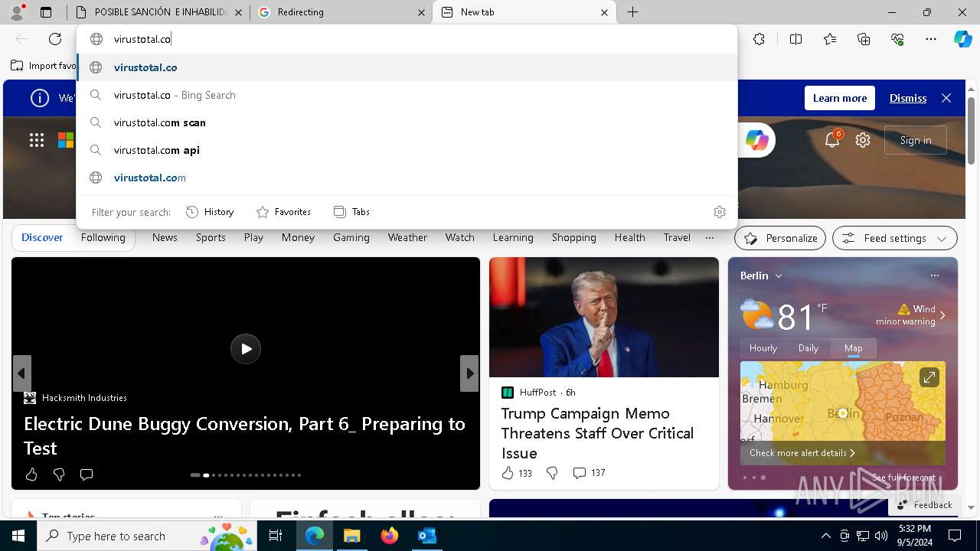Expand the weather map fullscreen icon
The width and height of the screenshot is (980, 551).
(x=929, y=377)
